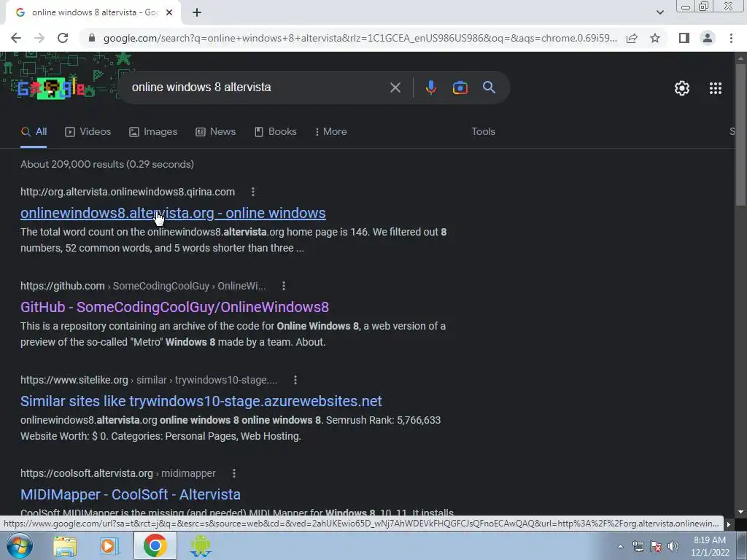
Task: Open MIDIMapper - CoolSoft - Altervista link
Action: 131,494
